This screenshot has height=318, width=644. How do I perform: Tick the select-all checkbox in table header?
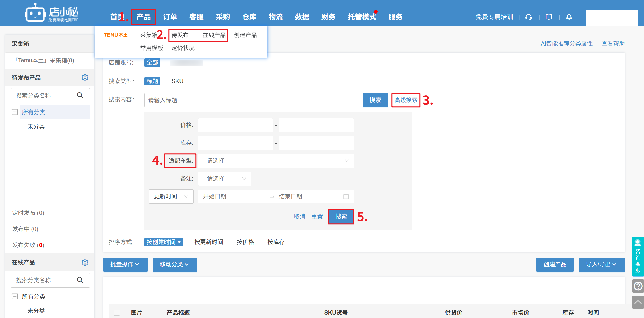[117, 312]
